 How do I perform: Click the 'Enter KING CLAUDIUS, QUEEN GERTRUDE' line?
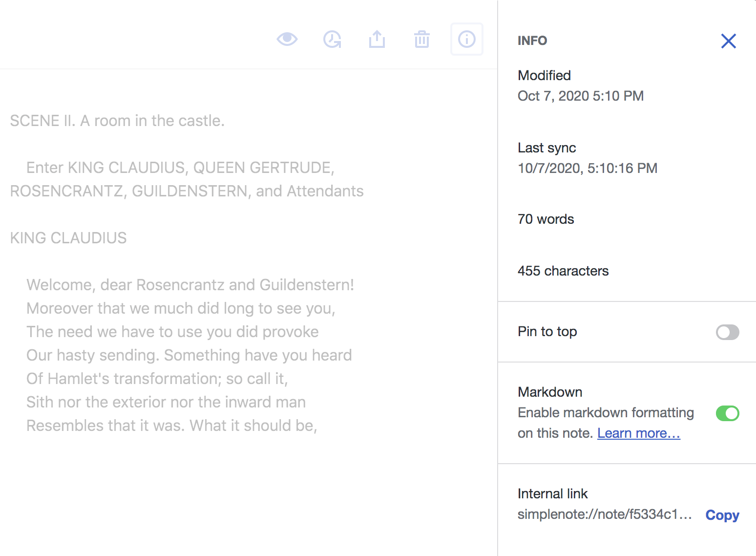click(180, 168)
